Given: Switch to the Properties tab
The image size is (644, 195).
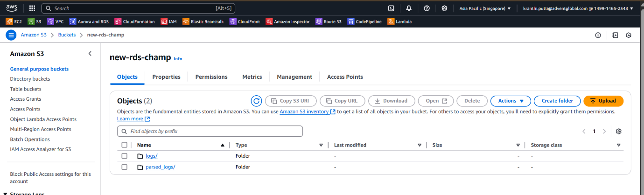Looking at the screenshot, I should click(x=166, y=77).
